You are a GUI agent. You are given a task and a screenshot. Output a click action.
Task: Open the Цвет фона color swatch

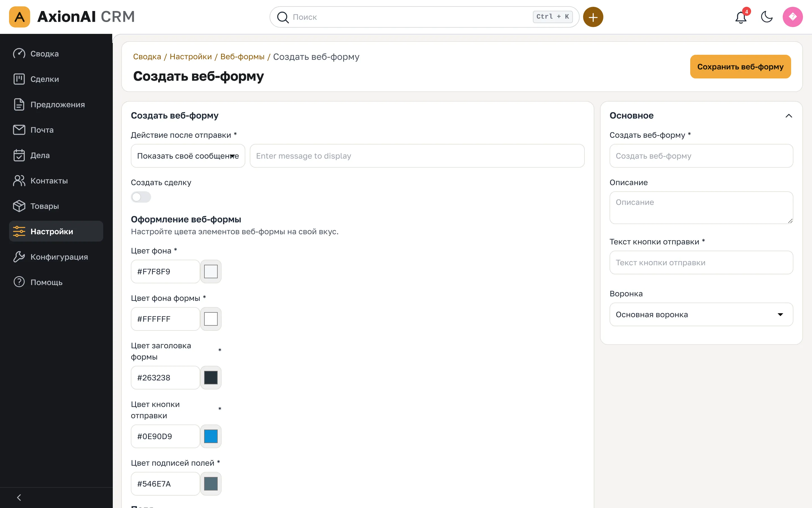(x=211, y=271)
